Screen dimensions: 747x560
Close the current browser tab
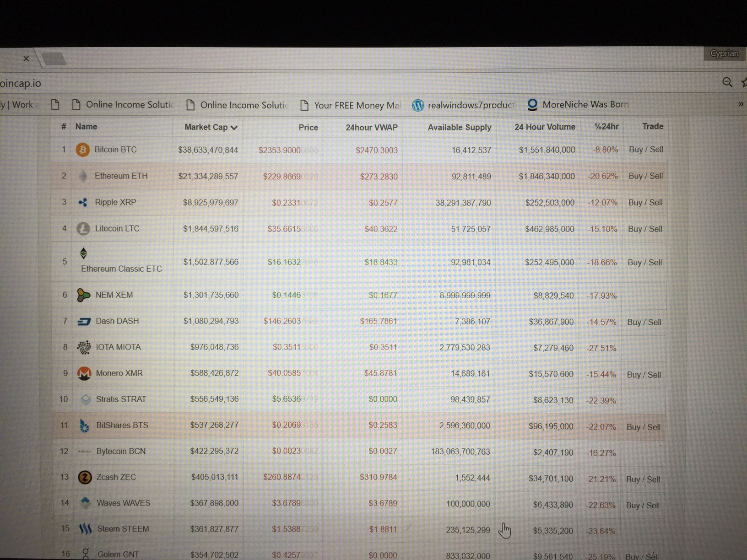click(x=26, y=59)
